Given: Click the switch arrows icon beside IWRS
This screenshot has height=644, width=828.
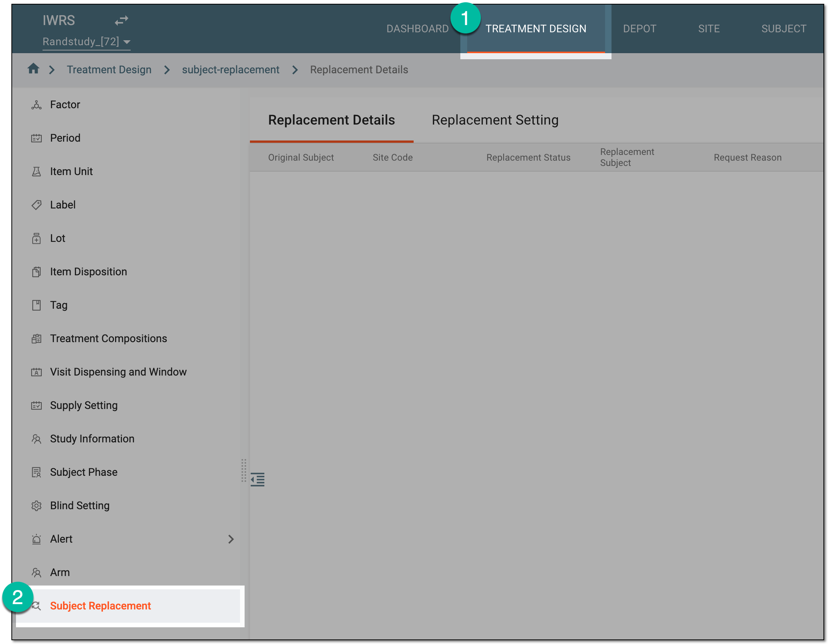Looking at the screenshot, I should pyautogui.click(x=122, y=20).
